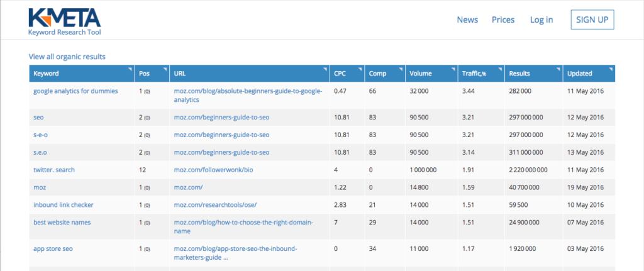Select date 13 May 2016
This screenshot has height=271, width=644.
586,152
